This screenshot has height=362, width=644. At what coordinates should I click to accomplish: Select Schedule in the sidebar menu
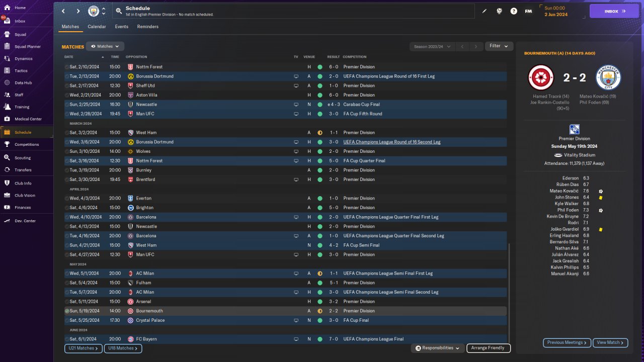tap(27, 132)
